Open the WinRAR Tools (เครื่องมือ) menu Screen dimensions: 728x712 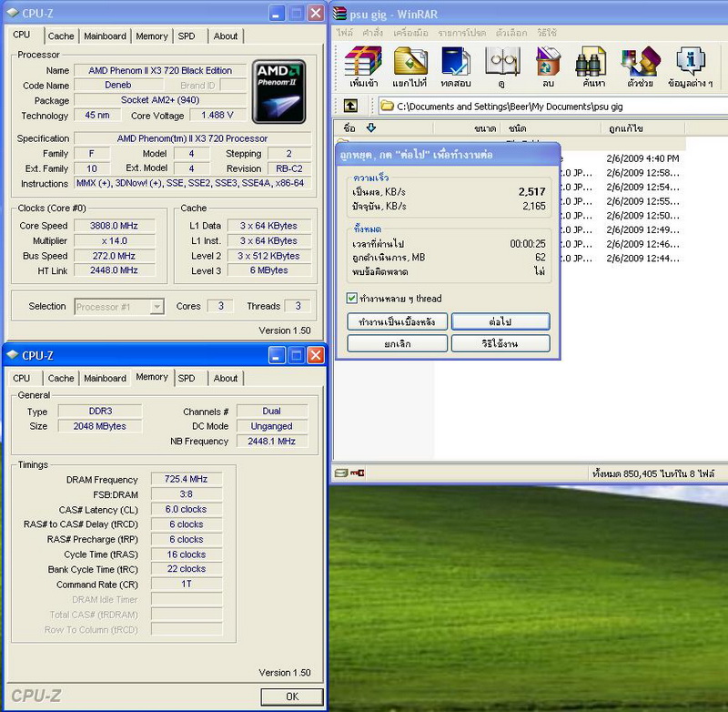411,32
